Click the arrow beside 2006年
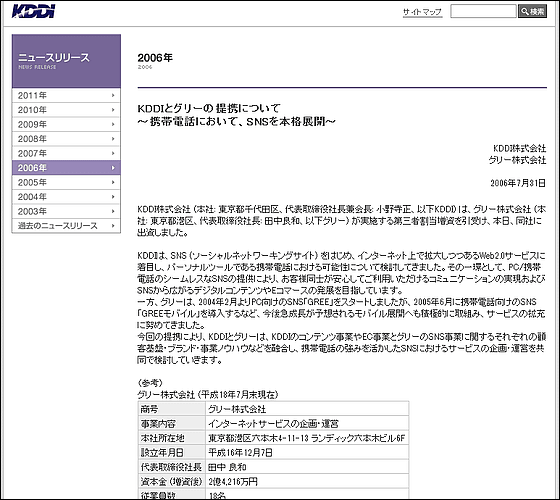560x500 pixels. [x=113, y=168]
